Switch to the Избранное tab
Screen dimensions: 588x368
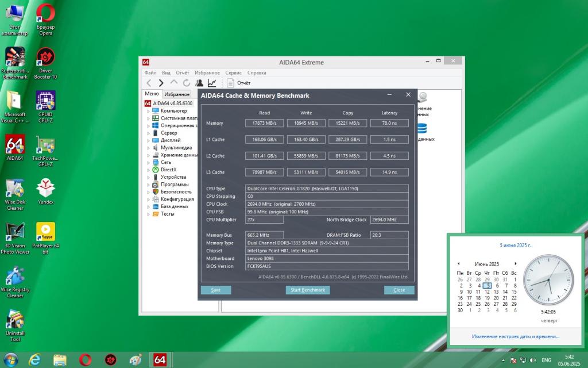click(x=177, y=94)
